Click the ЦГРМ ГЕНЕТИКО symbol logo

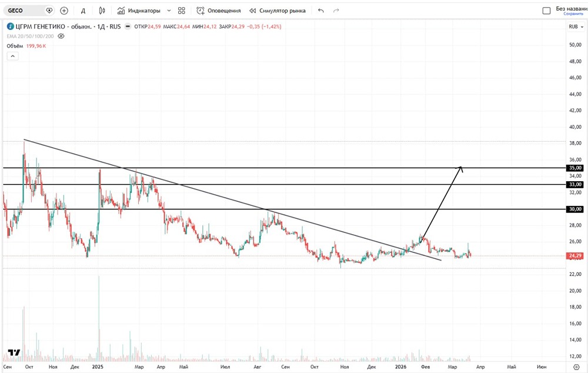pos(11,26)
